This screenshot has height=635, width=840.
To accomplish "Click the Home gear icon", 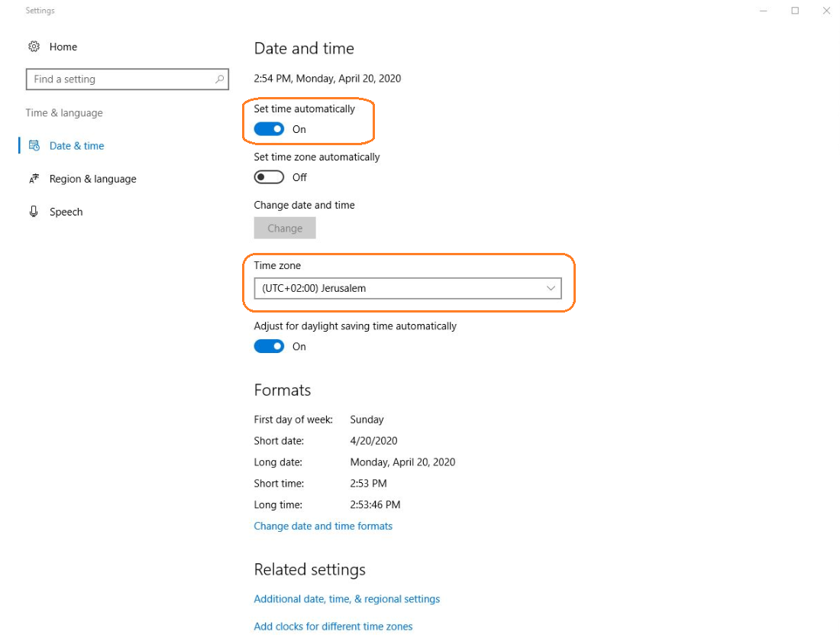I will point(34,47).
